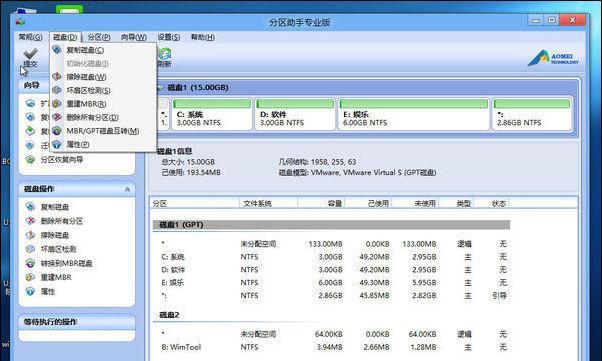Collapse the 磁盘操作 panel chevron
This screenshot has width=602, height=361.
pyautogui.click(x=127, y=189)
